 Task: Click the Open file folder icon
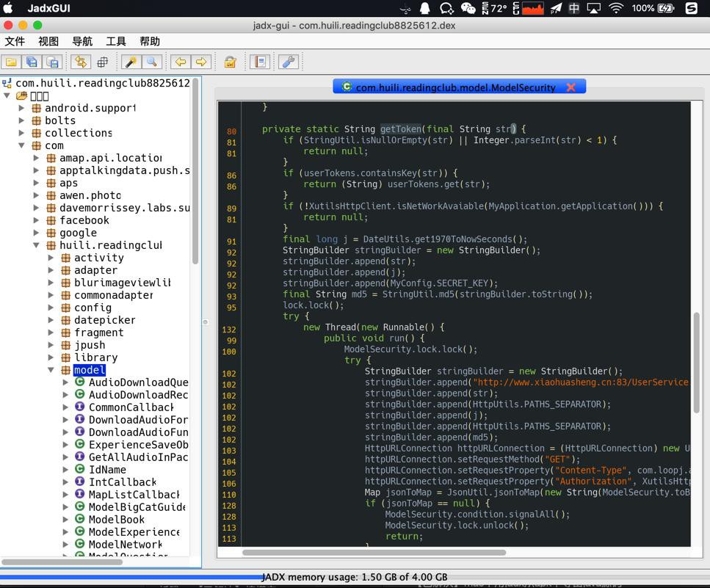coord(11,62)
